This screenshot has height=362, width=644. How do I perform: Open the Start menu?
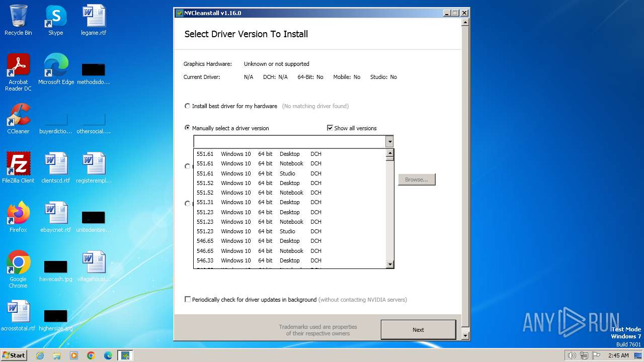tap(14, 355)
